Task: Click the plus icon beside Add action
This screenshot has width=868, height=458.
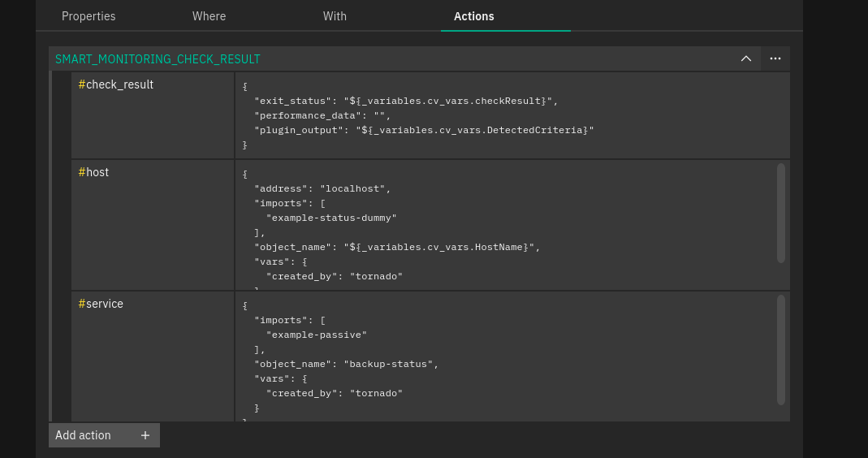Action: [x=145, y=435]
